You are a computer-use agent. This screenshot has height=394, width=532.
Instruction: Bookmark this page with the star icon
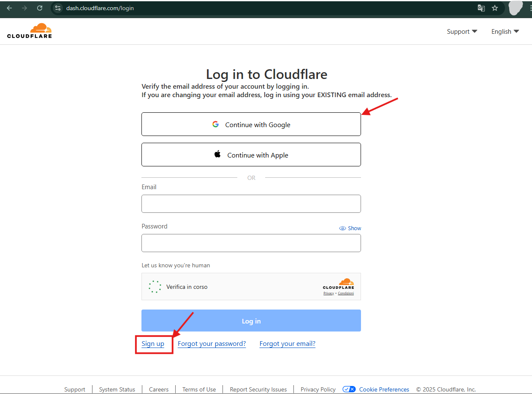(x=495, y=8)
